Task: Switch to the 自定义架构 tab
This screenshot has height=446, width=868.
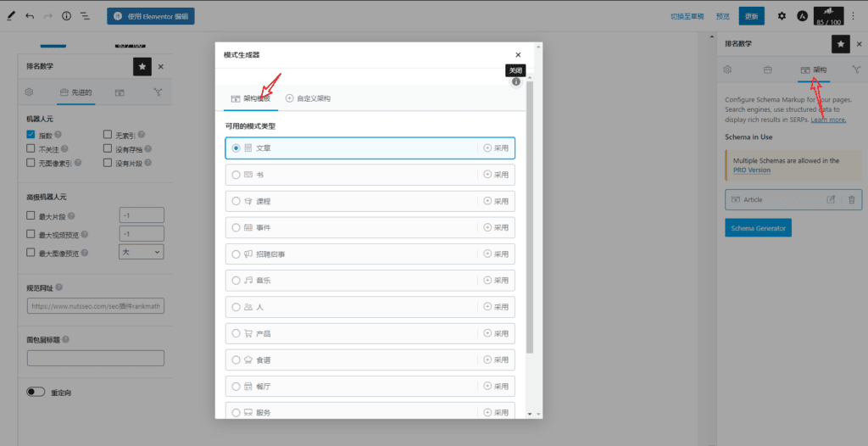Action: [308, 98]
